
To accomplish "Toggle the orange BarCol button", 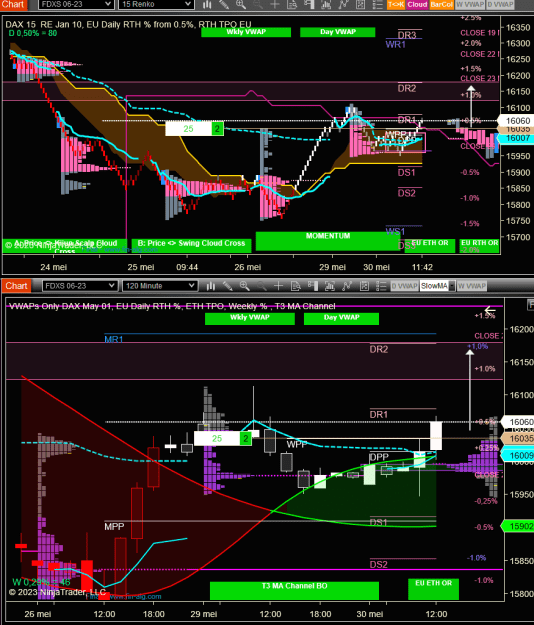I will click(x=441, y=4).
